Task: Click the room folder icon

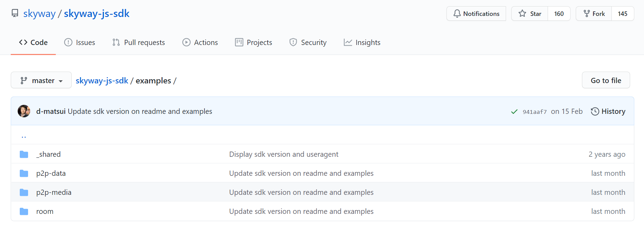Action: click(x=24, y=211)
